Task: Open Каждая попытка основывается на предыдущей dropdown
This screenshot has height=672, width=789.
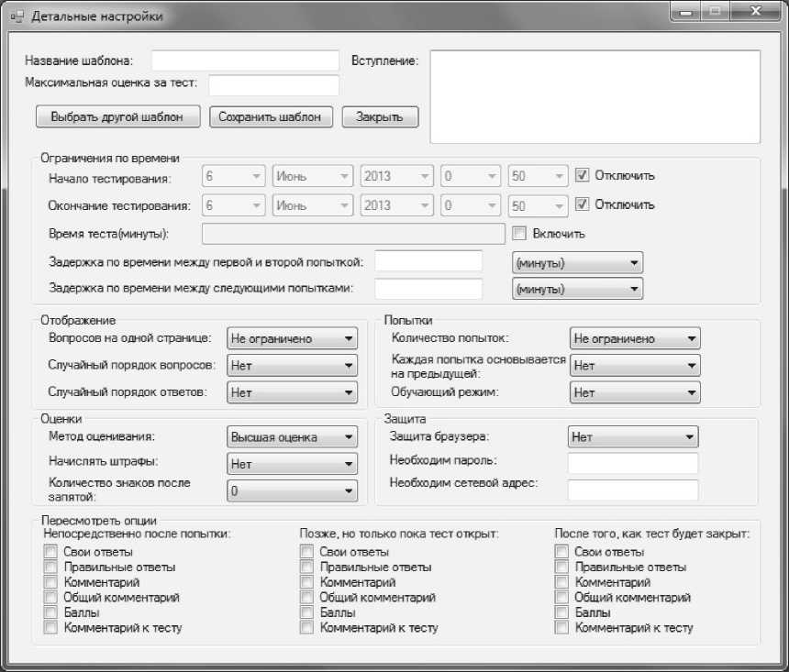Action: [x=635, y=366]
